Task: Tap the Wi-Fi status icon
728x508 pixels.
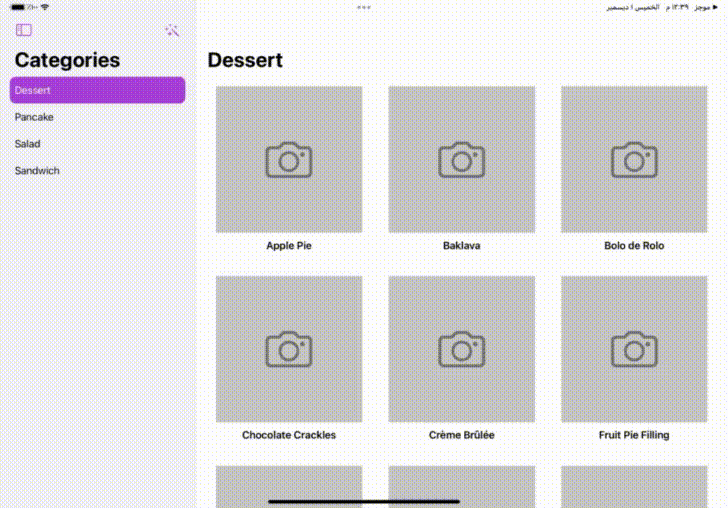Action: [45, 7]
